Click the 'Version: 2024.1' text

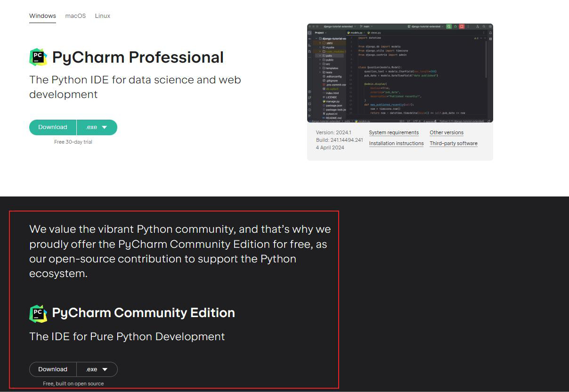coord(333,133)
